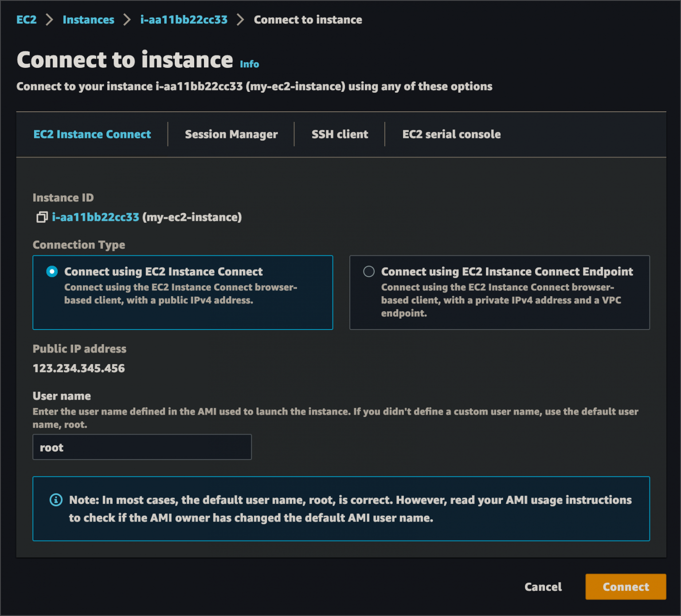The image size is (681, 616).
Task: Open the Instances breadcrumb link
Action: (88, 20)
